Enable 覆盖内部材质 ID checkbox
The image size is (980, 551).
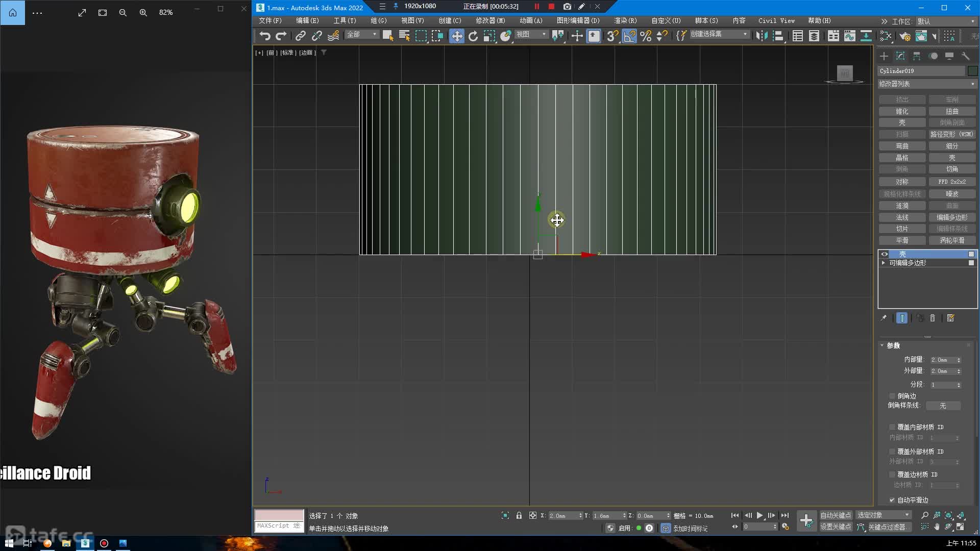tap(892, 427)
